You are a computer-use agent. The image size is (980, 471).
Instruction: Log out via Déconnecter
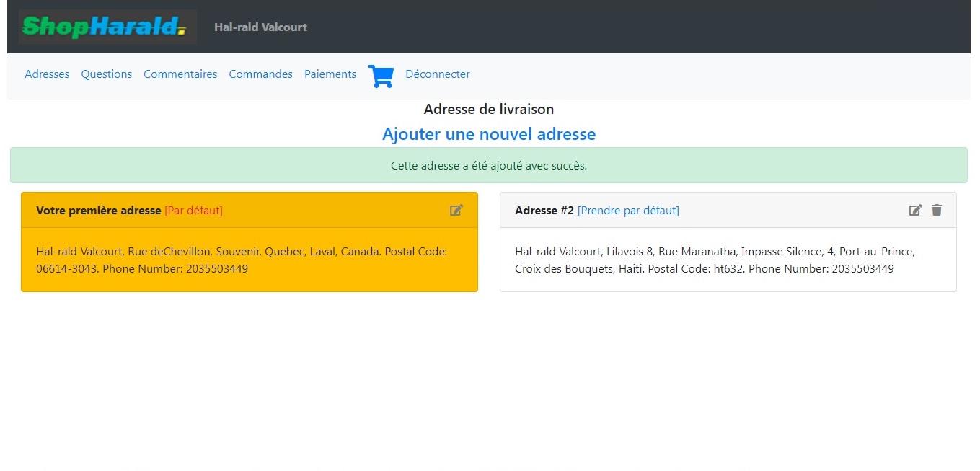(437, 74)
